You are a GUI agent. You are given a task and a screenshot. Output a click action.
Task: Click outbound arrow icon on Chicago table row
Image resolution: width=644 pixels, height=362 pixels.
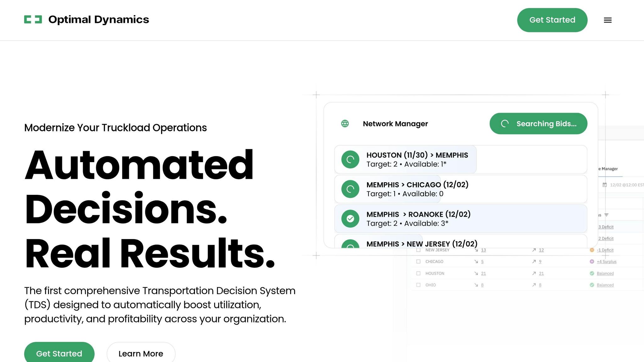534,261
